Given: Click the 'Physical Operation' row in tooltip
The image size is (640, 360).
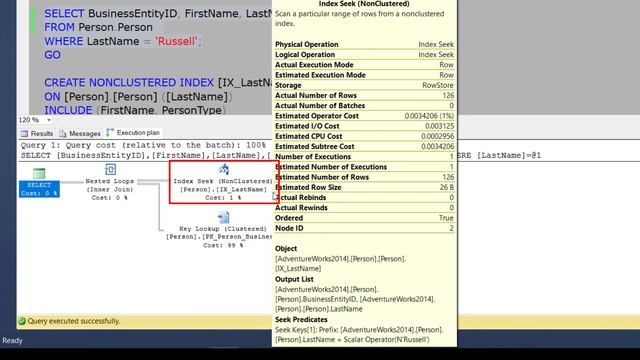Looking at the screenshot, I should (x=364, y=44).
